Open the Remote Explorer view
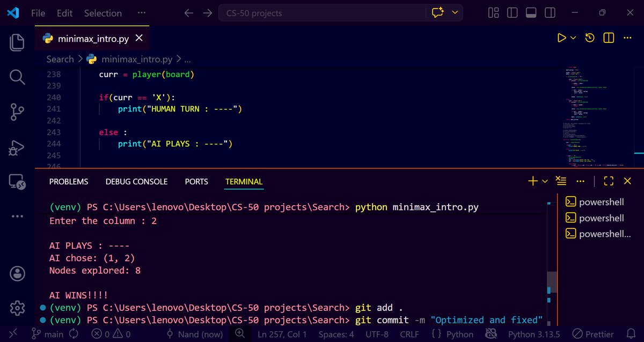Screen dimensions: 644x342 coord(17,182)
